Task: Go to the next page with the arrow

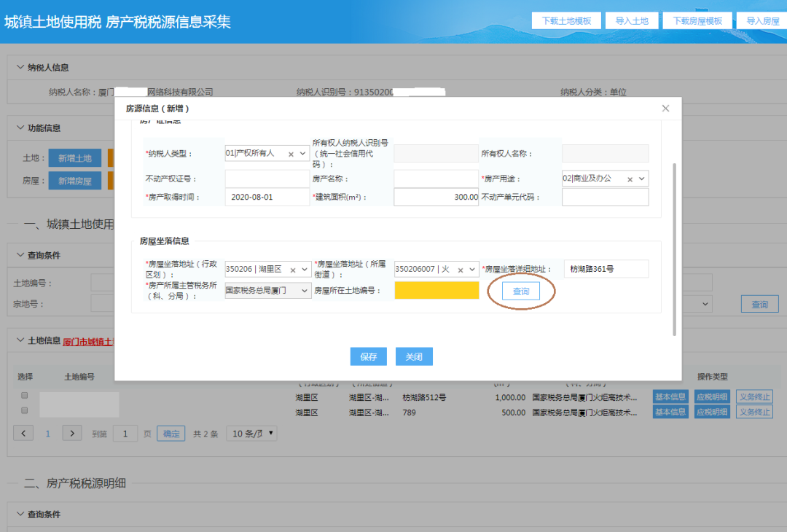Action: [71, 433]
